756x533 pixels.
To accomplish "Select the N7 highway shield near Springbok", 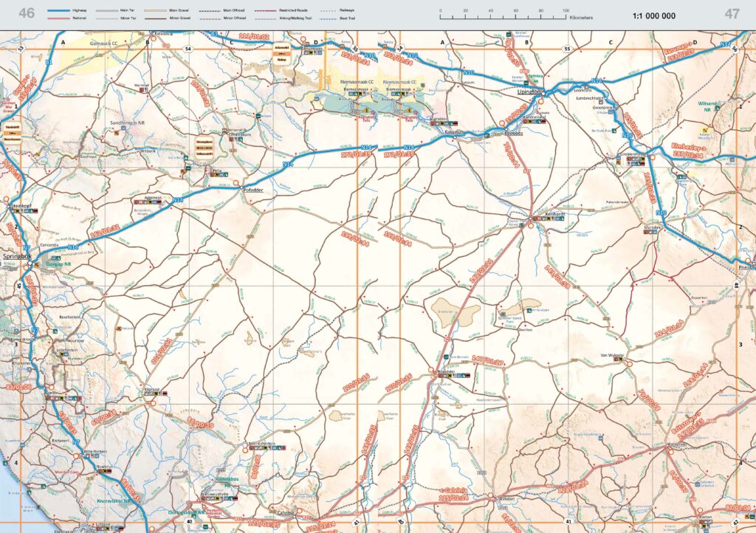I will [x=27, y=247].
